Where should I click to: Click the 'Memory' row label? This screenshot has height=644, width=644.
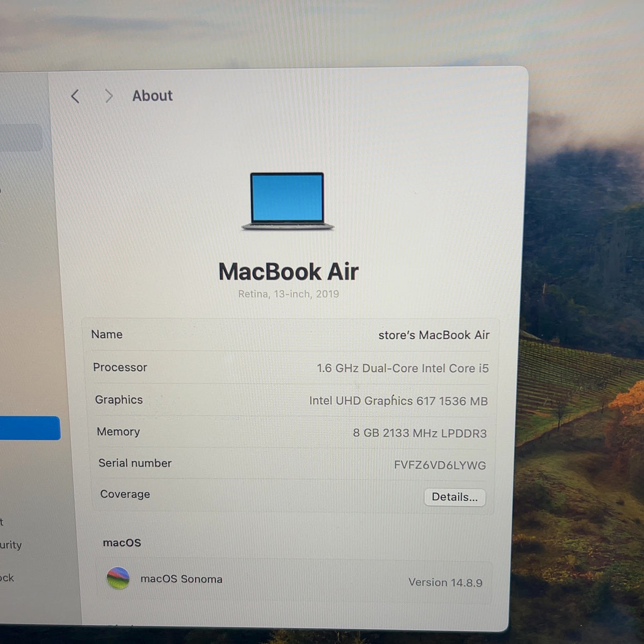pos(118,431)
